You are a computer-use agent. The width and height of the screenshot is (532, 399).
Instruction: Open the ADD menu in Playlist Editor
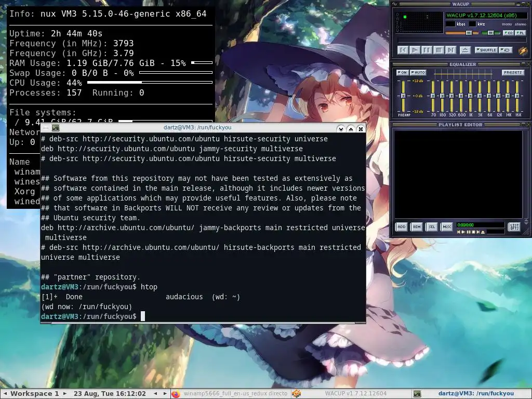[x=402, y=227]
